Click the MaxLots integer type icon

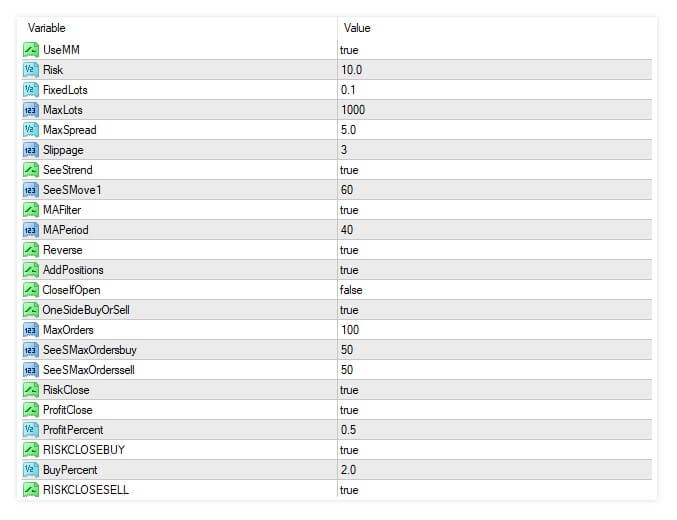pos(31,110)
